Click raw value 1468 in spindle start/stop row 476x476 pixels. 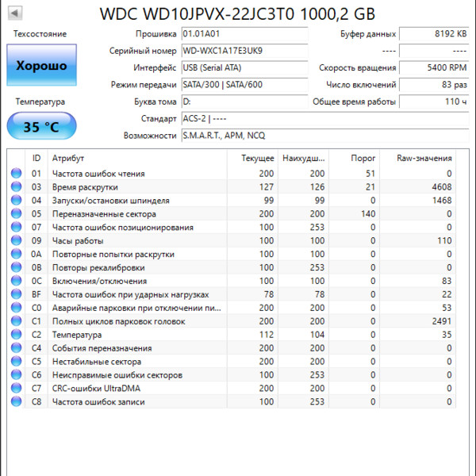click(x=442, y=201)
